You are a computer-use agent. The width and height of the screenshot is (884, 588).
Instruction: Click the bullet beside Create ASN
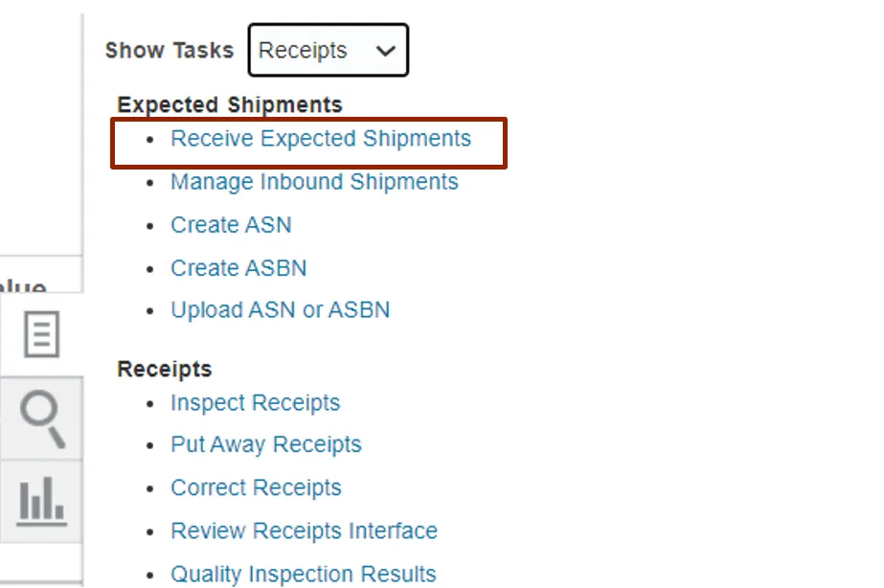click(x=149, y=226)
